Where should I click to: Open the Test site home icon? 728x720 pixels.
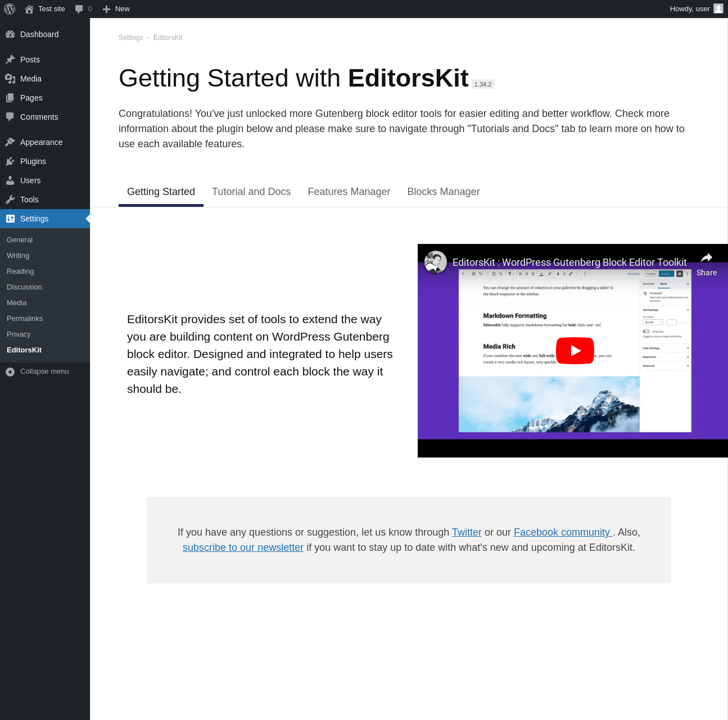coord(29,9)
